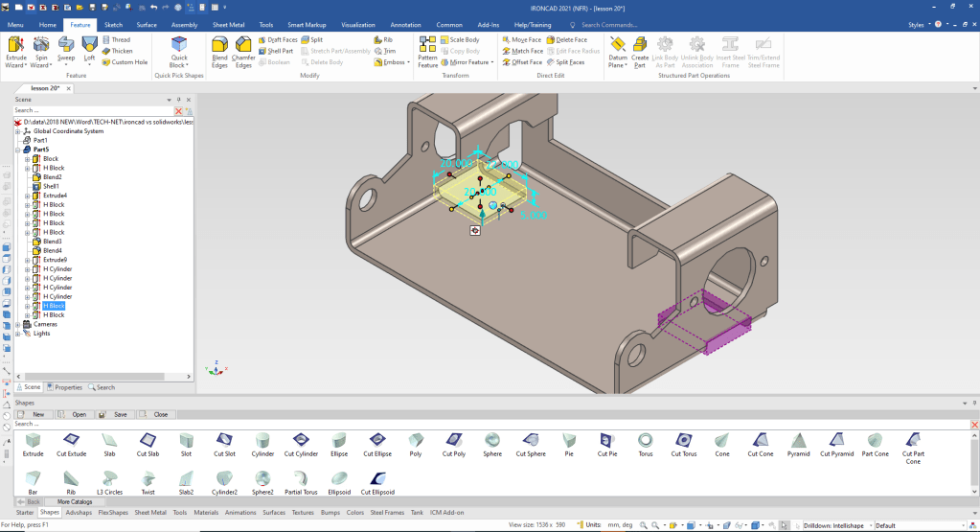Click the Move Face tool
This screenshot has width=980, height=532.
coord(522,40)
